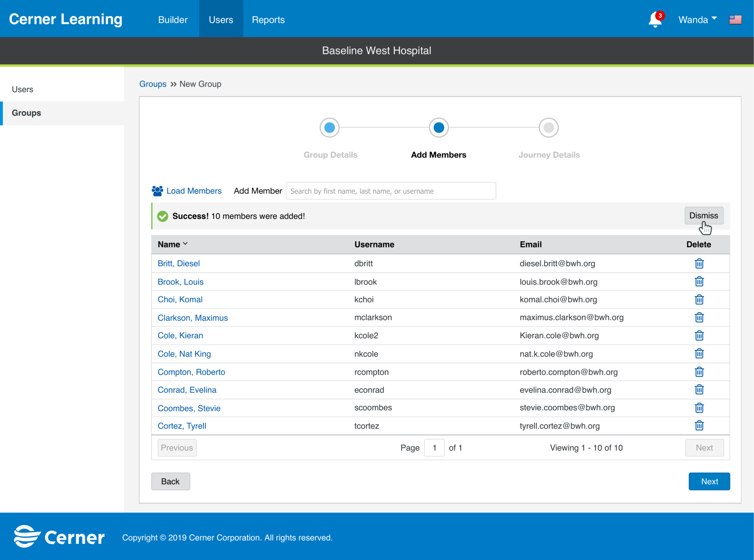Open Coombes, Stevie link
Viewport: 754px width, 560px height.
click(189, 408)
